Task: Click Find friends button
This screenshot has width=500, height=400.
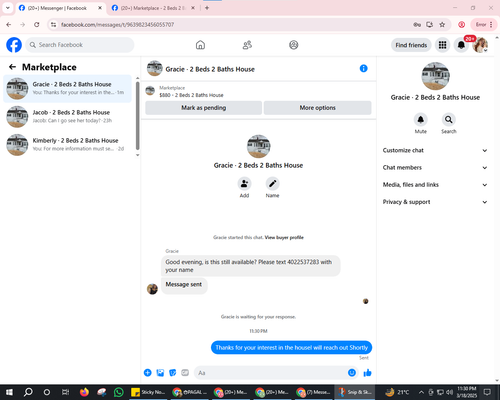Action: tap(411, 45)
